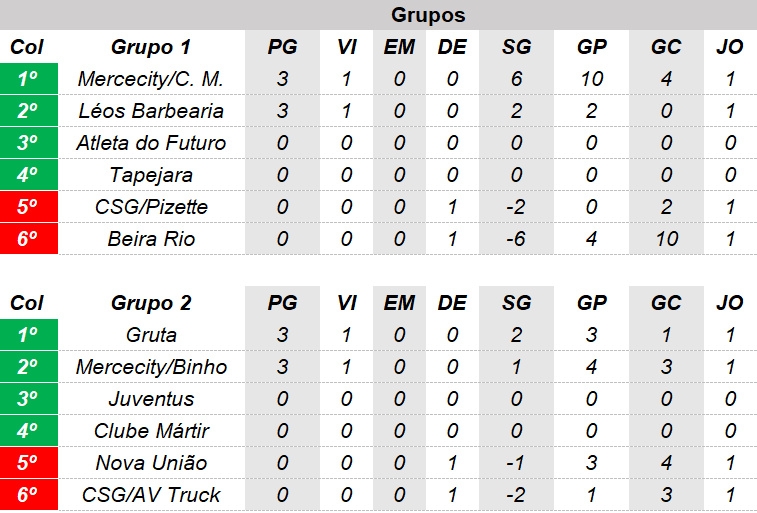Select the JO header in Grupo 1 table
The width and height of the screenshot is (757, 513).
tap(729, 47)
